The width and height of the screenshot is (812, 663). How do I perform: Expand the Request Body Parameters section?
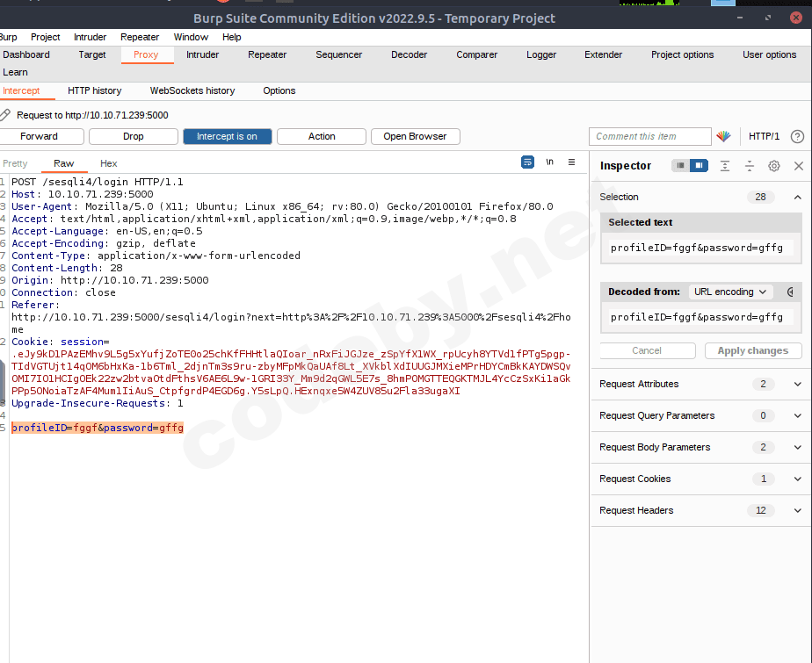click(x=797, y=447)
